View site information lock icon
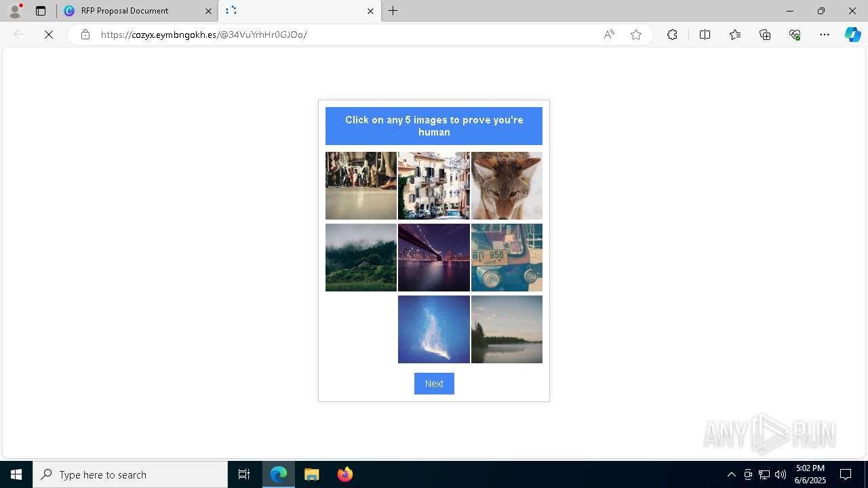 pos(85,35)
